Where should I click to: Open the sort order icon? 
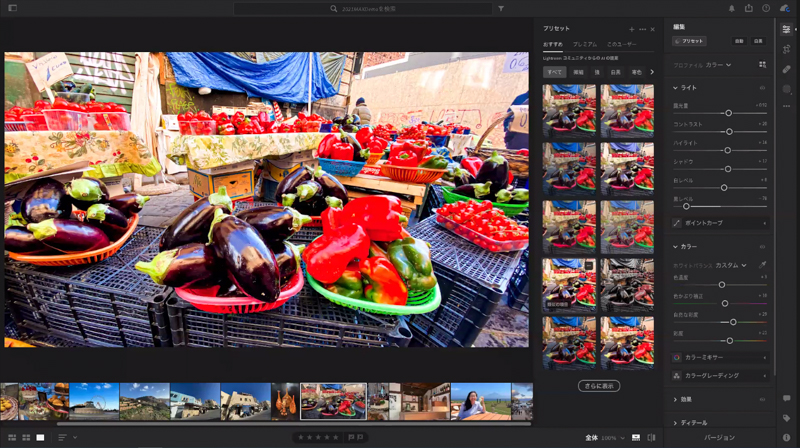[62, 437]
